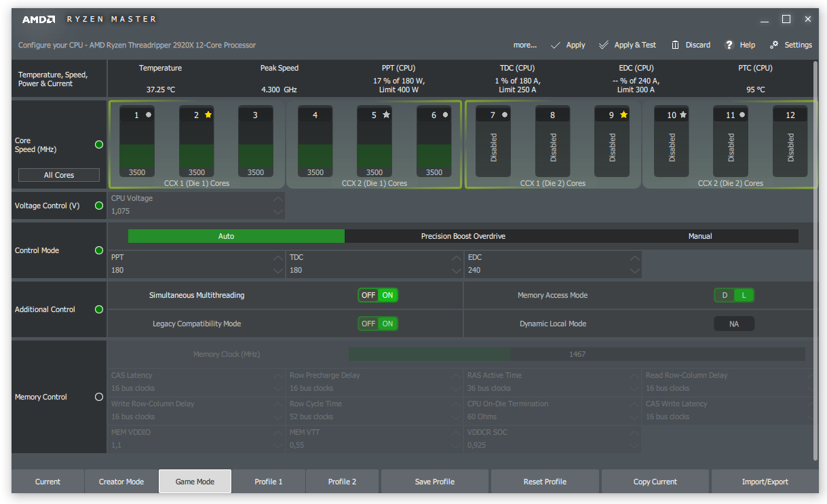Click the Discard trash icon
The width and height of the screenshot is (827, 504).
click(675, 45)
